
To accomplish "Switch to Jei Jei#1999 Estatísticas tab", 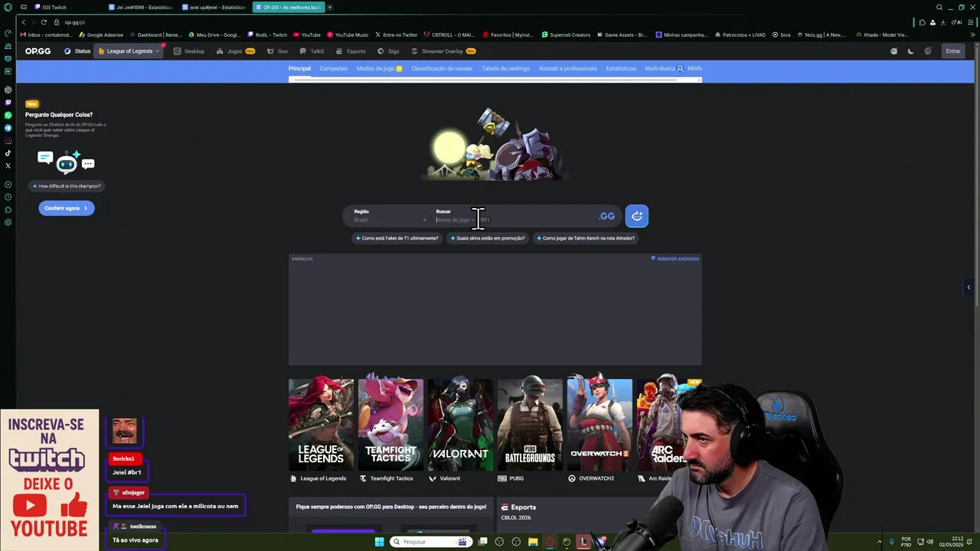I will pyautogui.click(x=142, y=7).
